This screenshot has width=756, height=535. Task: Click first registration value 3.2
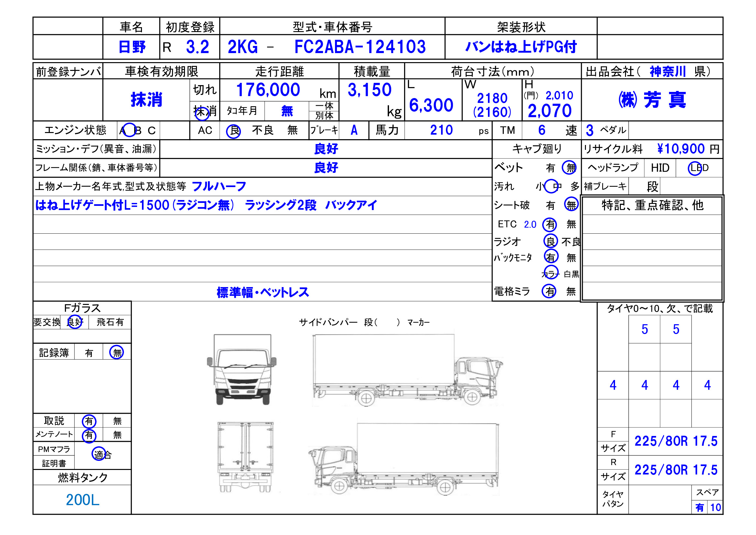(198, 47)
